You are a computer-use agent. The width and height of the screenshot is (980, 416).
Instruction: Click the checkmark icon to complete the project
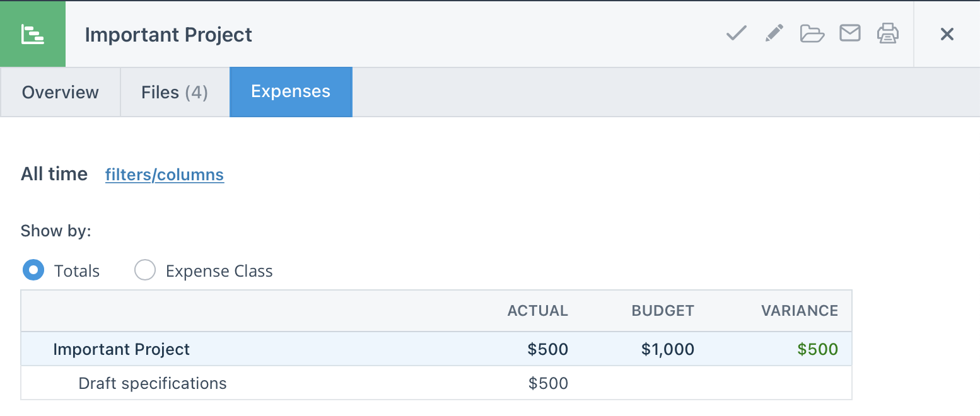pos(736,34)
